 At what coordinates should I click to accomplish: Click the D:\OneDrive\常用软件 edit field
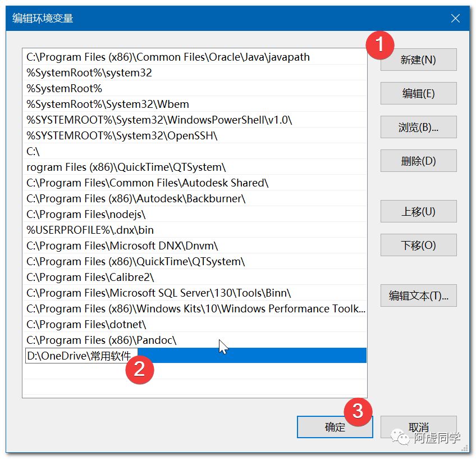click(81, 356)
